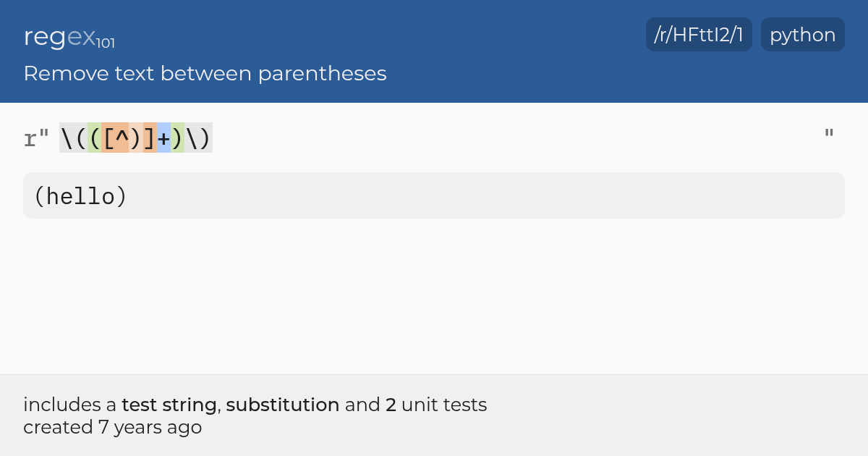Image resolution: width=868 pixels, height=456 pixels.
Task: Click the bold substitution label in the footer
Action: click(283, 405)
